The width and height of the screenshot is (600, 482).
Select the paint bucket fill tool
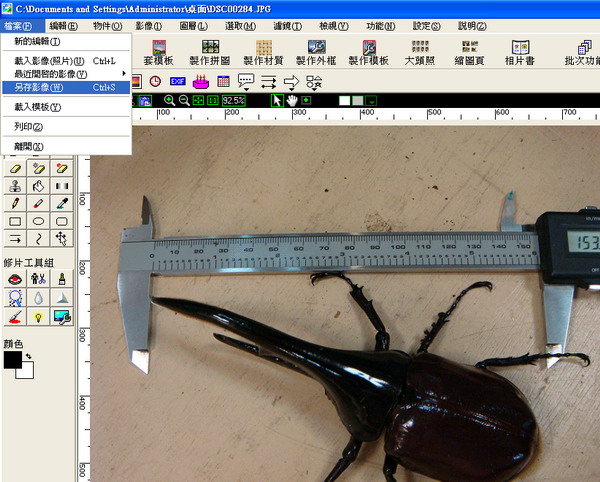pyautogui.click(x=38, y=186)
